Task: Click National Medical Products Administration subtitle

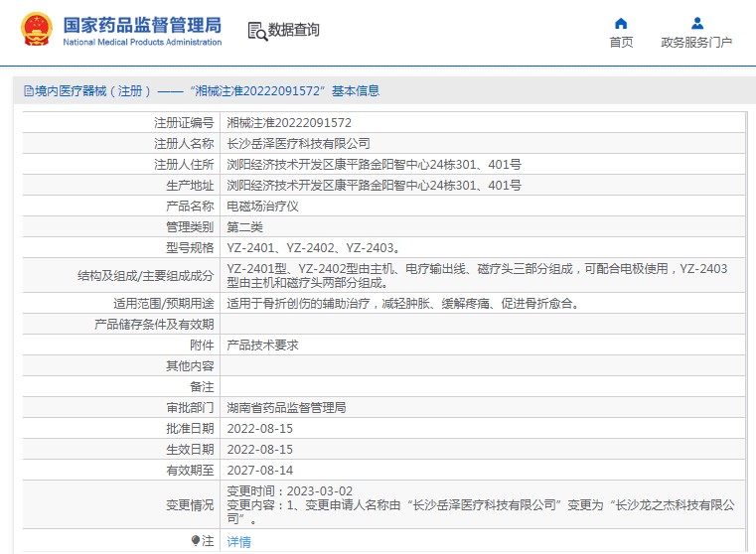Action: coord(142,42)
